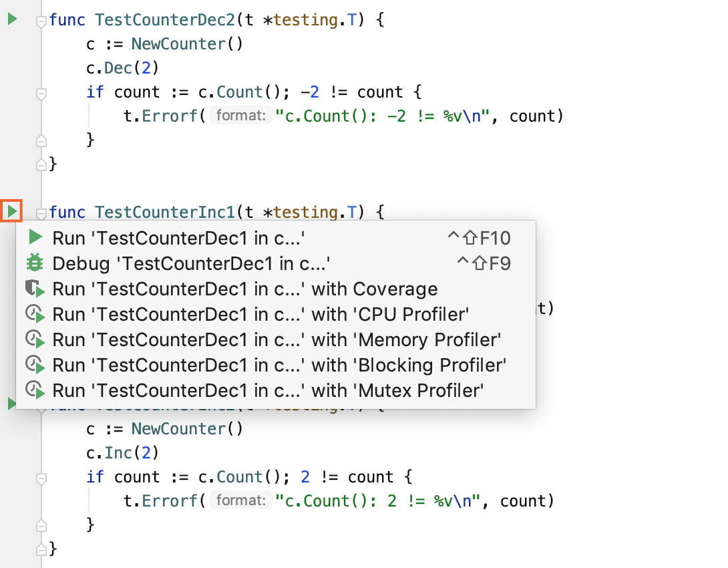This screenshot has height=568, width=728.
Task: Click the string "c.Count(): 2 != %v\n"
Action: coord(378,501)
